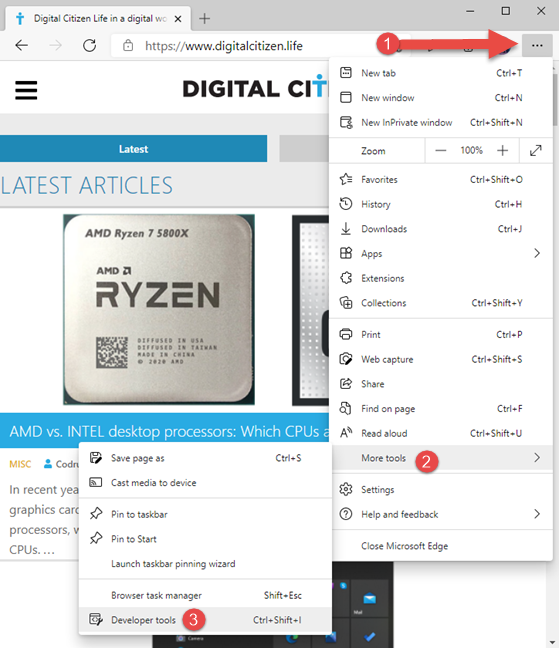
Task: Choose Close Microsoft Edge
Action: point(441,546)
